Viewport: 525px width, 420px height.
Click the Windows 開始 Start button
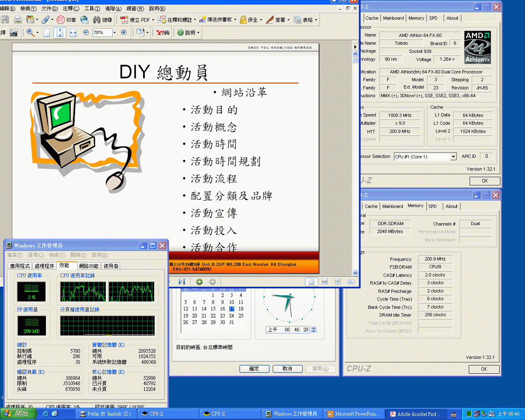[18, 414]
